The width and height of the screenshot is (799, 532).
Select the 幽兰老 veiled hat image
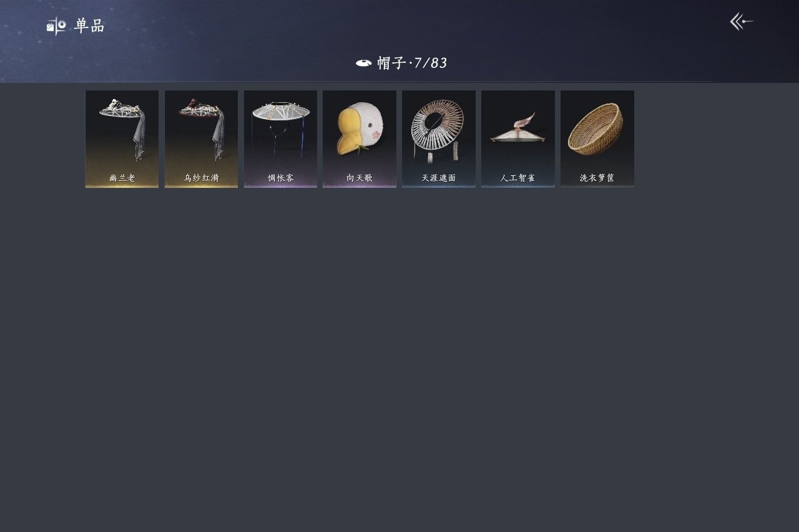tap(122, 129)
